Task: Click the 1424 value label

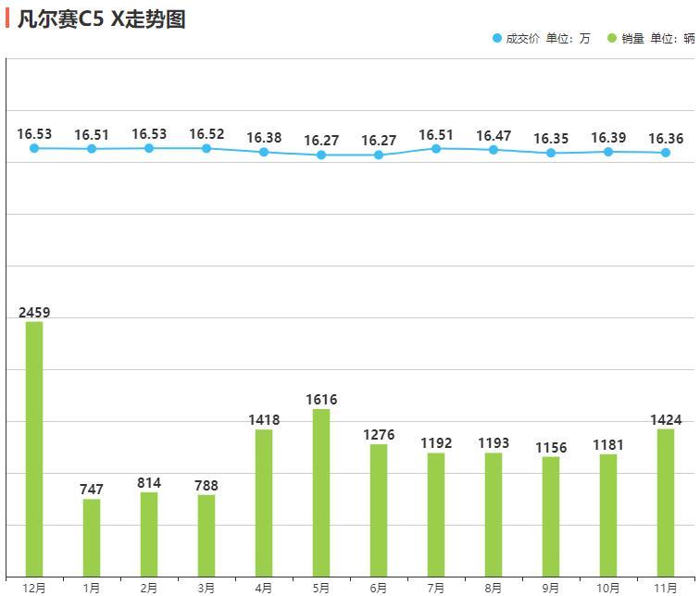Action: (666, 420)
